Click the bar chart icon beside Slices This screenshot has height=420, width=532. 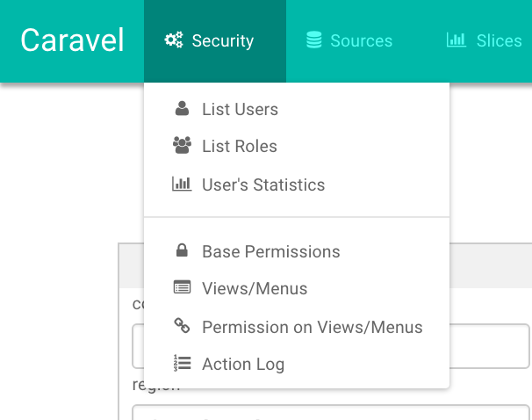tap(456, 40)
